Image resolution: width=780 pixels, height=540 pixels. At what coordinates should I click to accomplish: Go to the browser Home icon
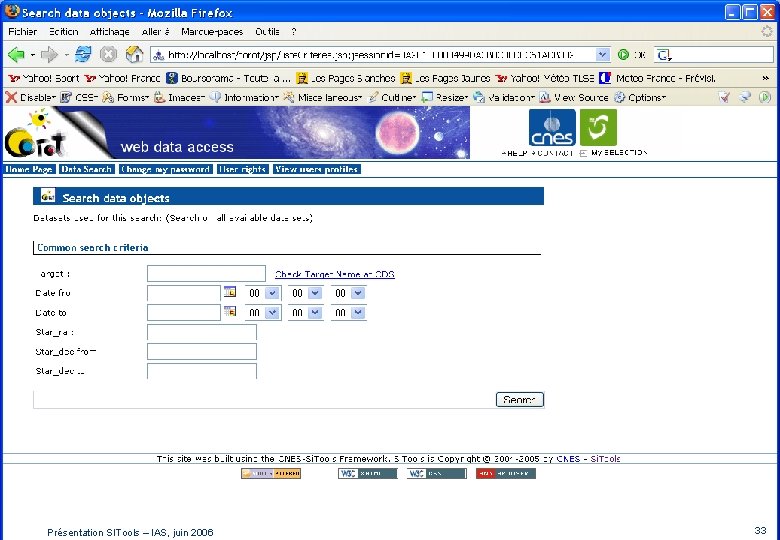[x=134, y=54]
